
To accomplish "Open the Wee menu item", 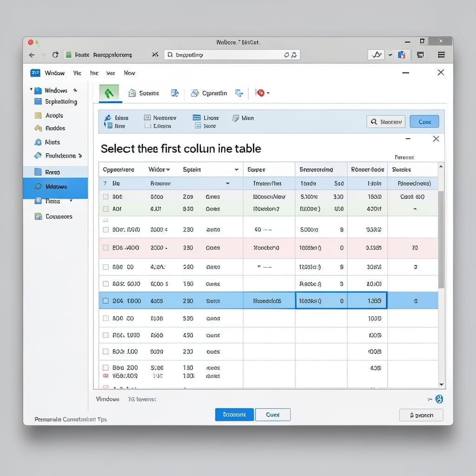I will coord(111,73).
